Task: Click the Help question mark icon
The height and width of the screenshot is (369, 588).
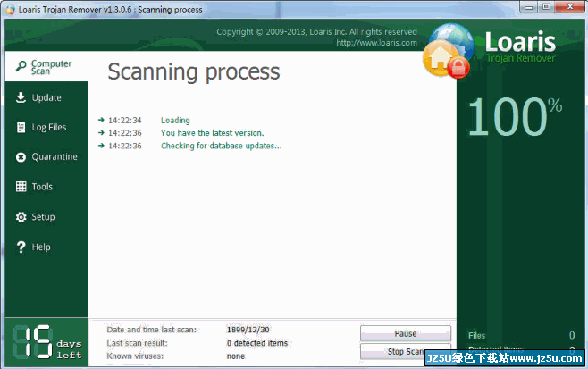Action: [x=21, y=247]
